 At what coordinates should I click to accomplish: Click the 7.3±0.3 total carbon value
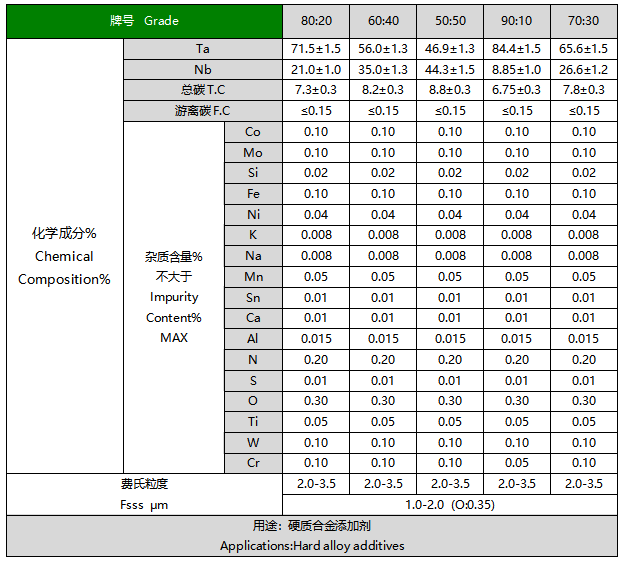(x=316, y=90)
